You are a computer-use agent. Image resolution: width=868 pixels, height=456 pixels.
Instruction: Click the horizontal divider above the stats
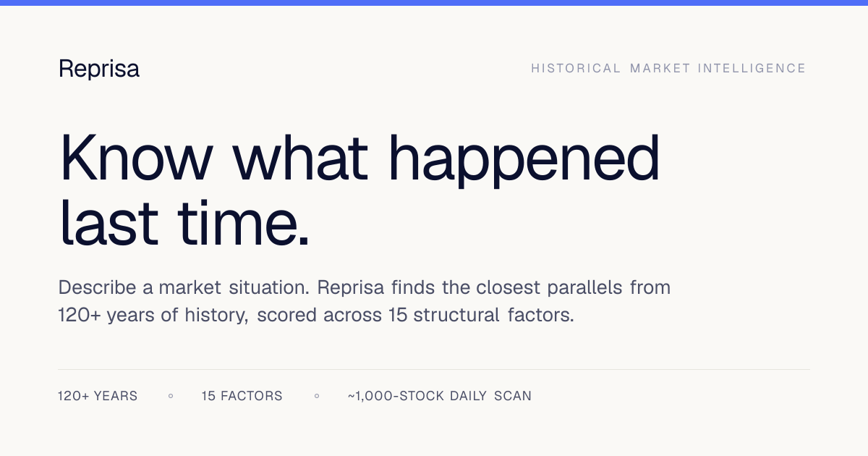point(434,370)
